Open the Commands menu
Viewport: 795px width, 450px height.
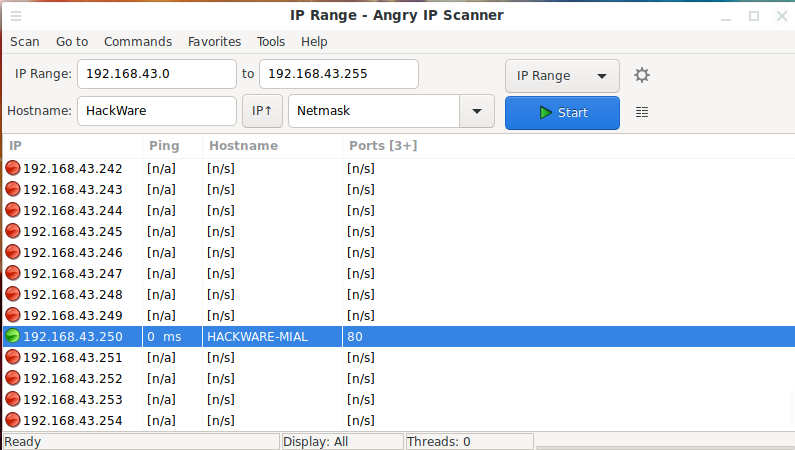pyautogui.click(x=138, y=42)
